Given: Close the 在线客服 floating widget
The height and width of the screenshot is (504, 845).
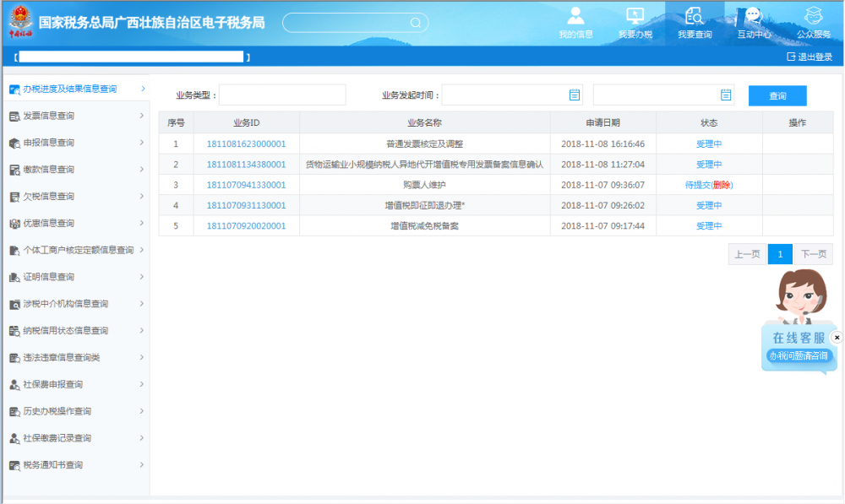Looking at the screenshot, I should tap(837, 337).
